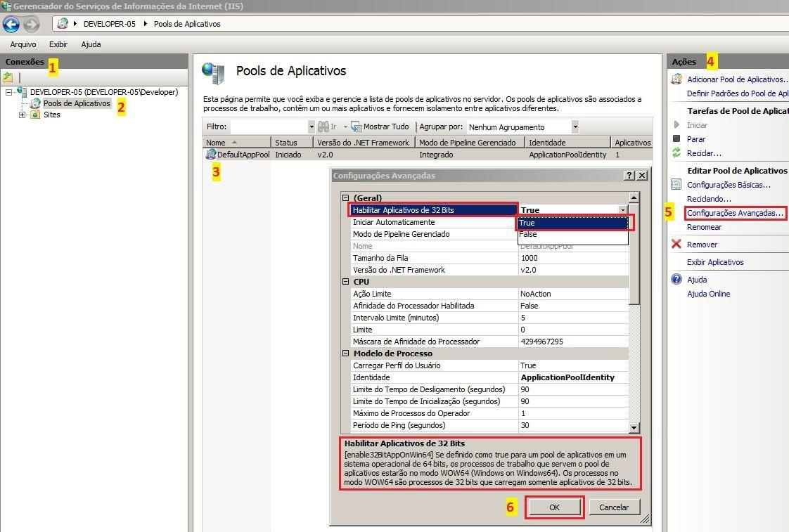Select the Período de Ping value 30
This screenshot has height=532, width=789.
point(574,425)
